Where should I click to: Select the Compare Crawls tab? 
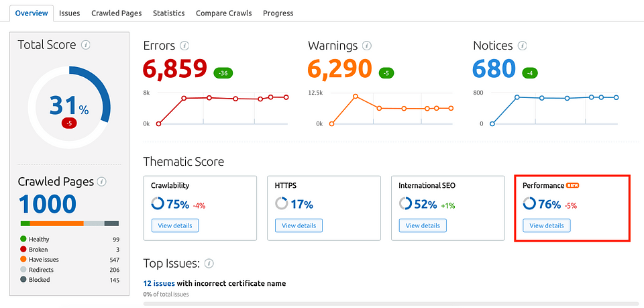tap(224, 13)
